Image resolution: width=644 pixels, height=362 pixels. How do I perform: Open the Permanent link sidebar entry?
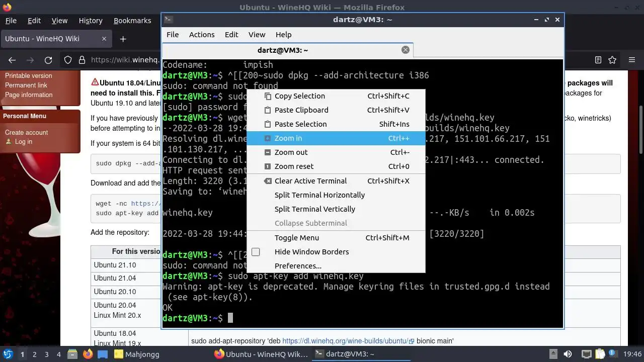click(x=26, y=85)
